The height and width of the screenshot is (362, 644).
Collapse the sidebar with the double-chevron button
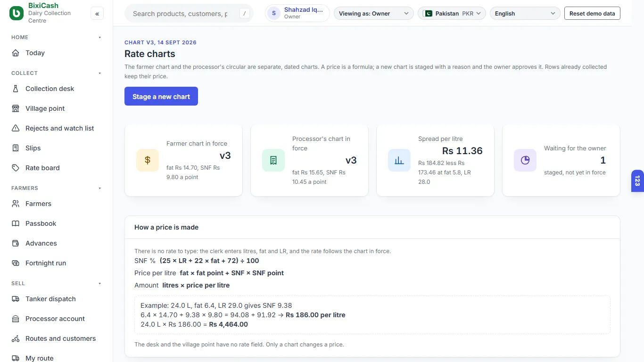coord(97,14)
